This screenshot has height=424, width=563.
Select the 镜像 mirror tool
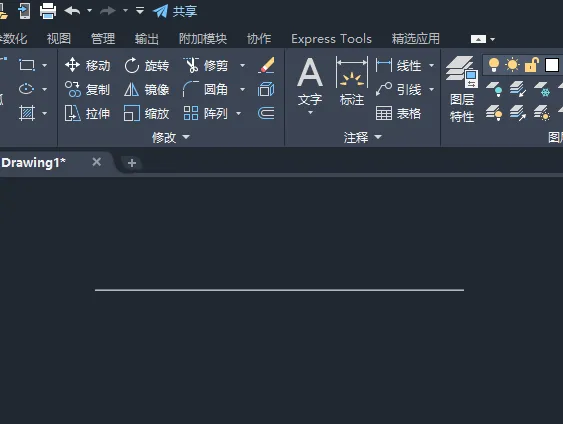click(146, 89)
